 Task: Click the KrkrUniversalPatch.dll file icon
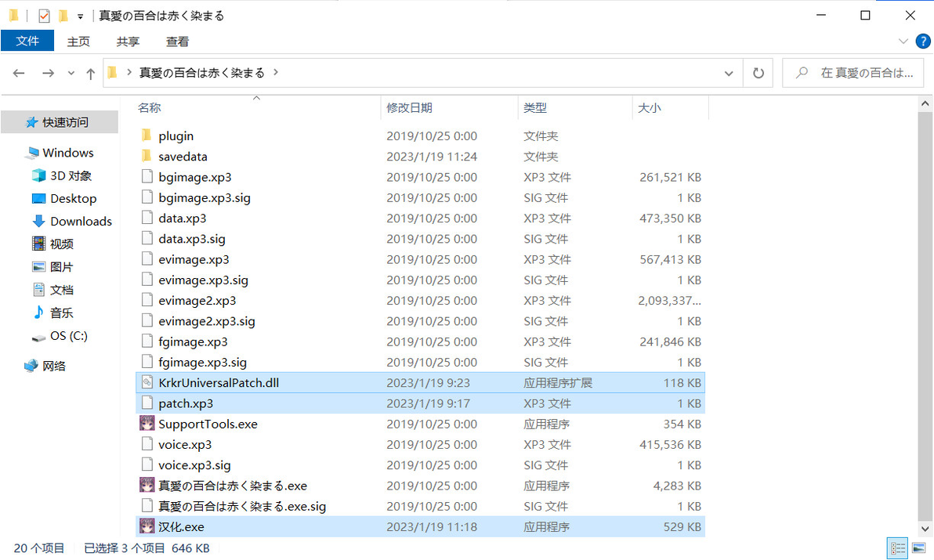(147, 383)
